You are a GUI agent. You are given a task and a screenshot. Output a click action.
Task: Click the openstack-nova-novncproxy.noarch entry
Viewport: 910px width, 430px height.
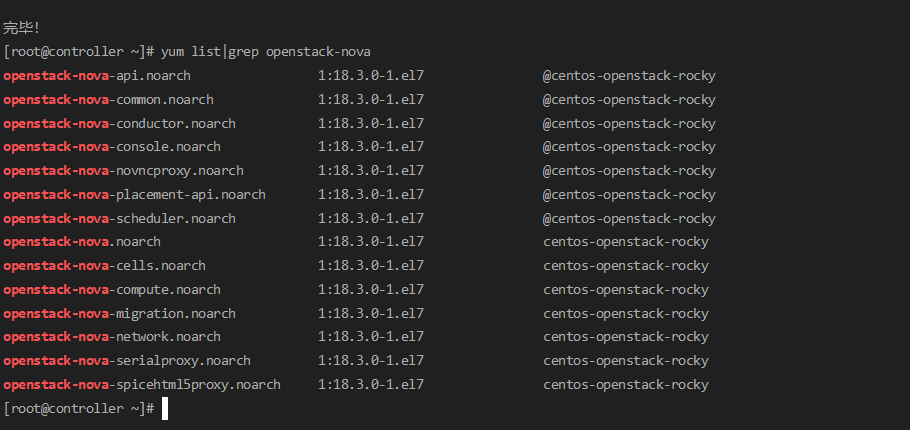tap(123, 171)
